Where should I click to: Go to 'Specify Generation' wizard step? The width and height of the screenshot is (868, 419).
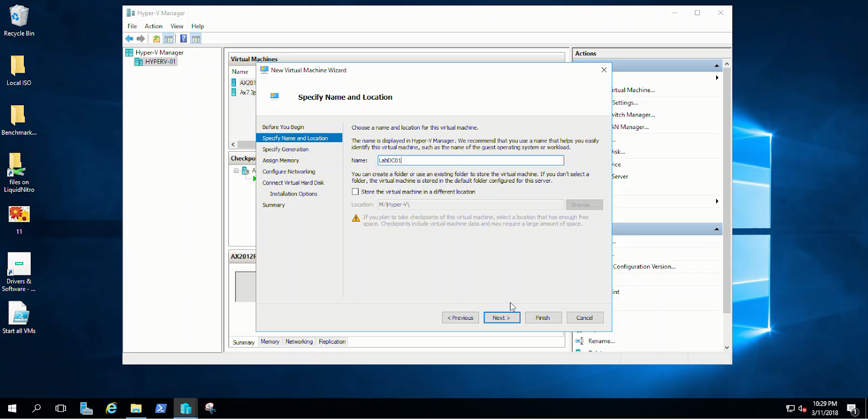[285, 149]
